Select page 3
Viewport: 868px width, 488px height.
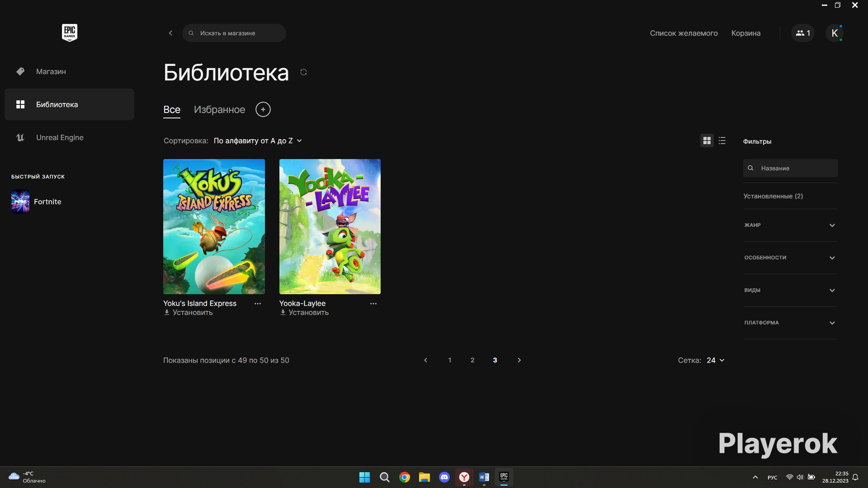coord(495,360)
